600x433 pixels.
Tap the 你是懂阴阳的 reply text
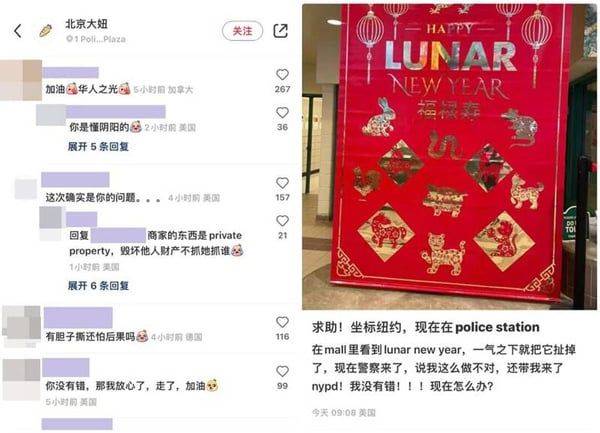[99, 127]
